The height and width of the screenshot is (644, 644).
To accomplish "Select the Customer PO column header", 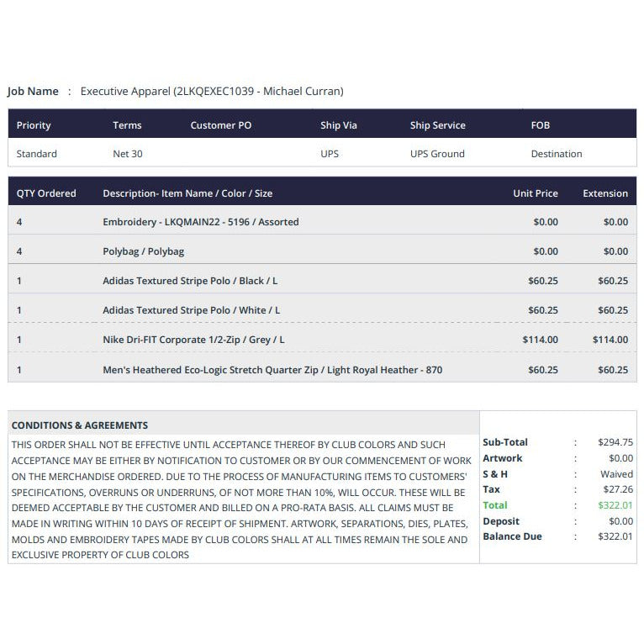I will tap(221, 125).
